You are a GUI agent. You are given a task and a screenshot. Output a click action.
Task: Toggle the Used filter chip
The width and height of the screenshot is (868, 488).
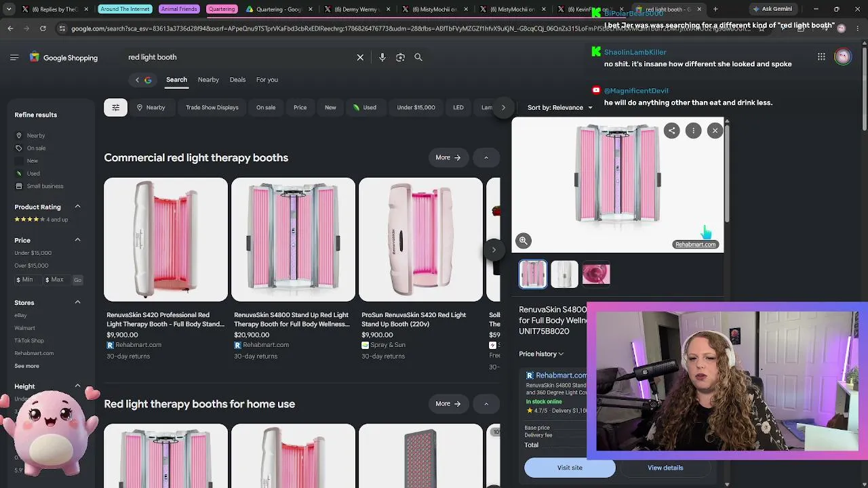(365, 107)
